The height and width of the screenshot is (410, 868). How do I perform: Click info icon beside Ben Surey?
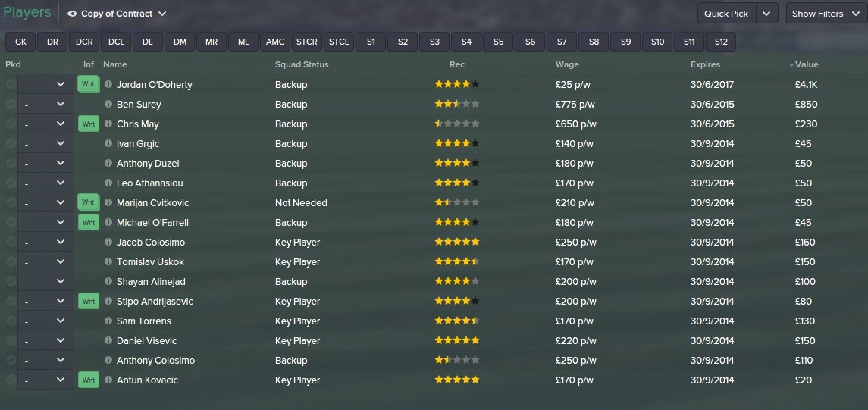click(x=108, y=105)
